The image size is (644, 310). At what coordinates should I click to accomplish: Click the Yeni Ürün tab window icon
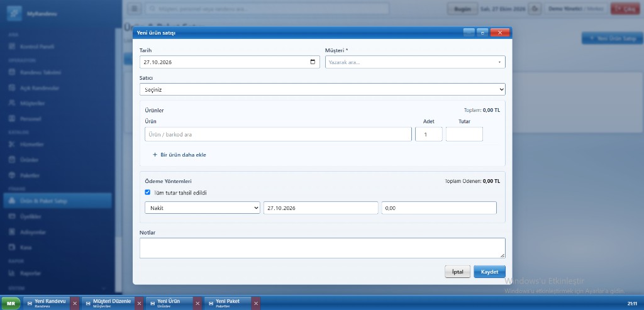pyautogui.click(x=152, y=304)
